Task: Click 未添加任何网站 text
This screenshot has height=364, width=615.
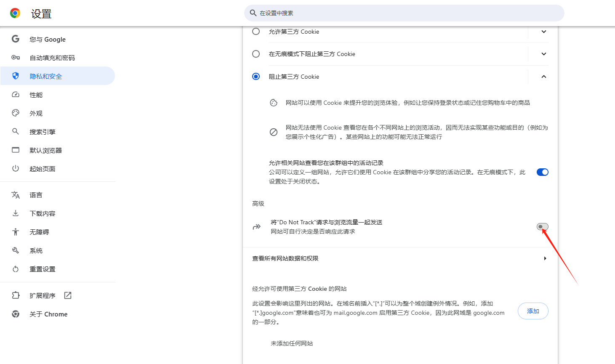Action: tap(292, 343)
